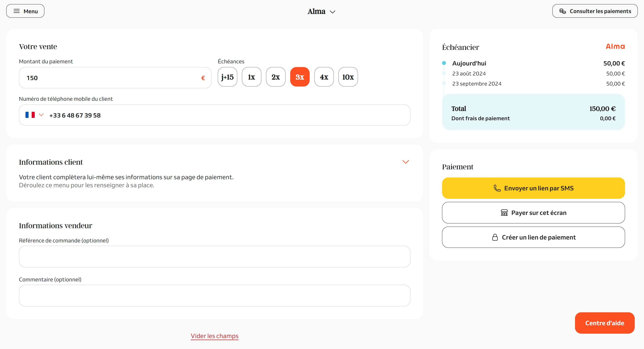Viewport: 644px width, 349px height.
Task: Expand the Informations client section
Action: tap(406, 162)
